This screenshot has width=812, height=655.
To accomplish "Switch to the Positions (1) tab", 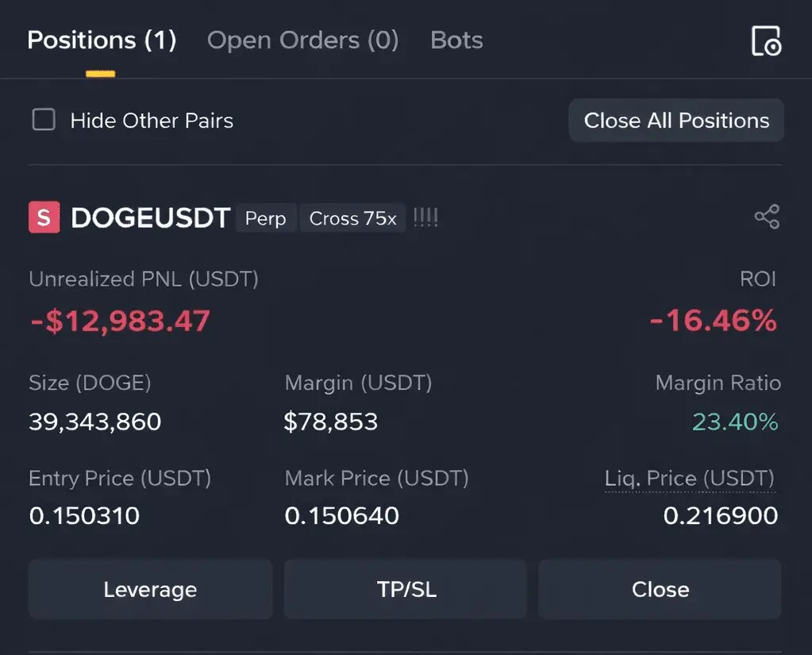I will pyautogui.click(x=102, y=40).
